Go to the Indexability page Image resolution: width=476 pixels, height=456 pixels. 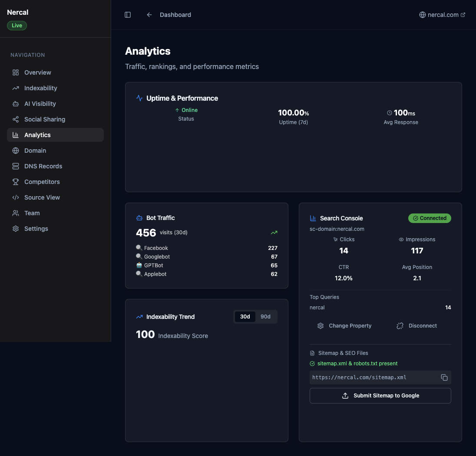coord(55,88)
